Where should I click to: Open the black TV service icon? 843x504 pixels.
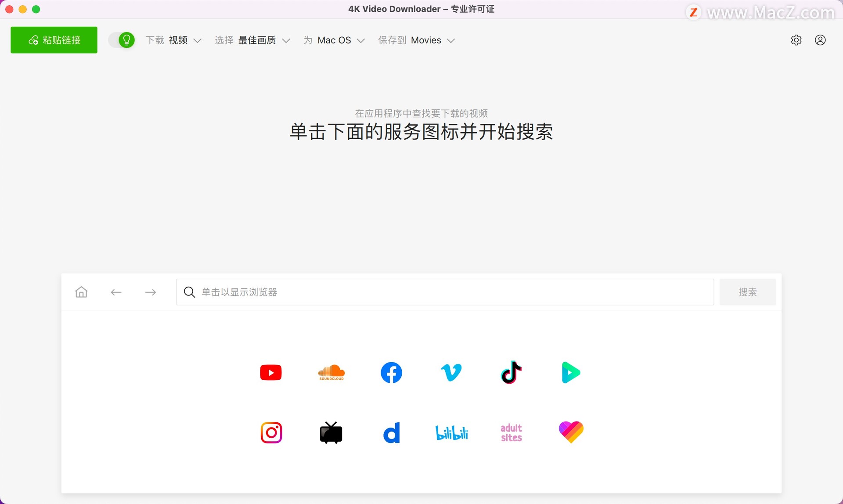tap(331, 433)
